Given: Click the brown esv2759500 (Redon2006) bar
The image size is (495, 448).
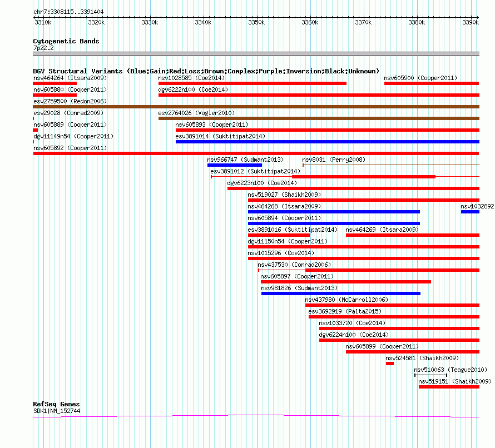Looking at the screenshot, I should [256, 107].
